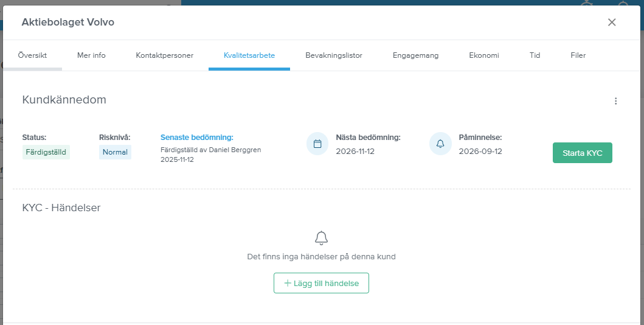Viewport: 644px width, 325px height.
Task: Select the Kvalitetsarbete tab
Action: click(x=249, y=55)
